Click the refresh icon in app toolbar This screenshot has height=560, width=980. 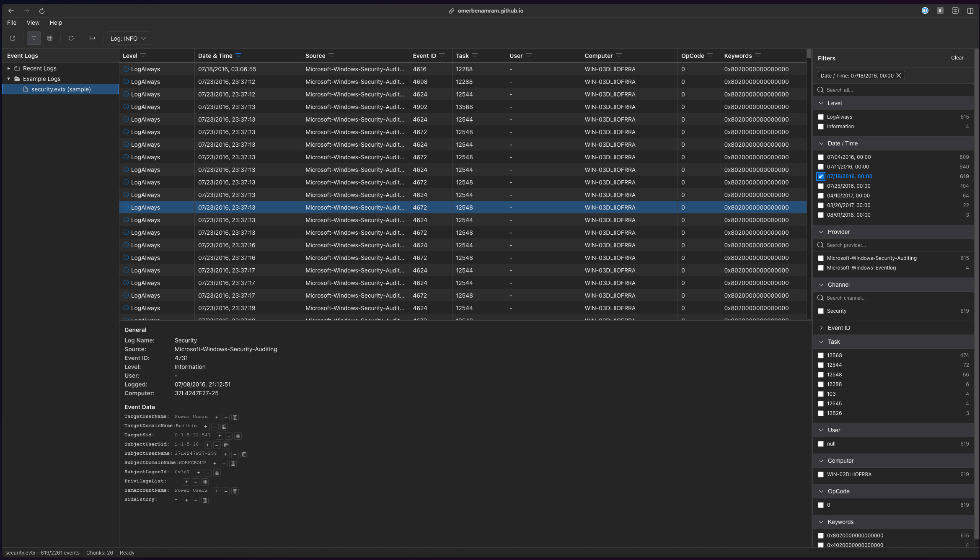(71, 38)
